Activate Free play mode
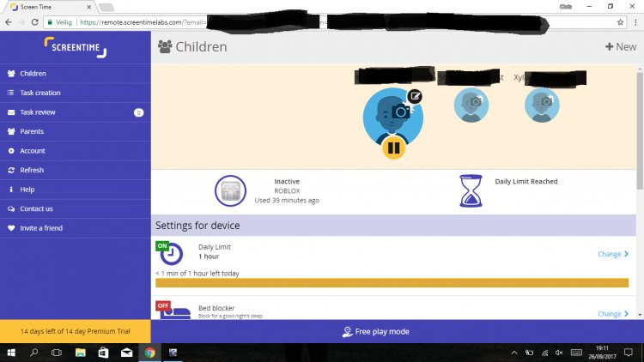This screenshot has height=362, width=644. pyautogui.click(x=375, y=332)
